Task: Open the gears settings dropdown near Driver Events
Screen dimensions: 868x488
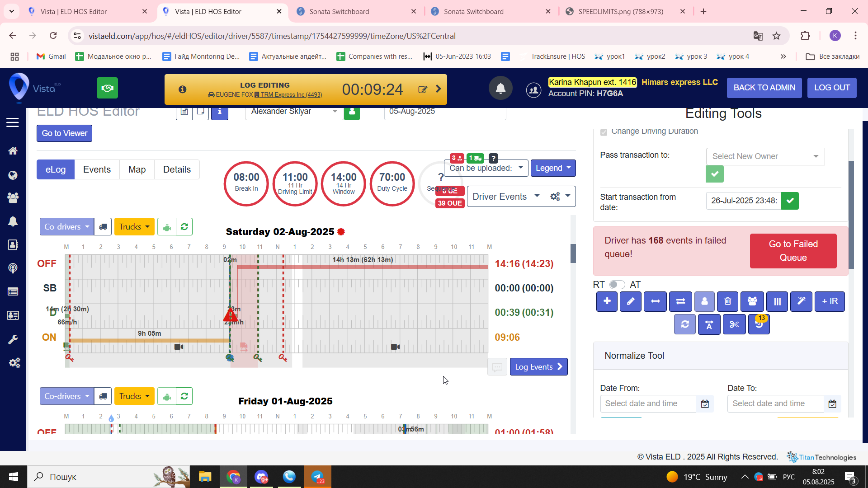Action: coord(560,197)
